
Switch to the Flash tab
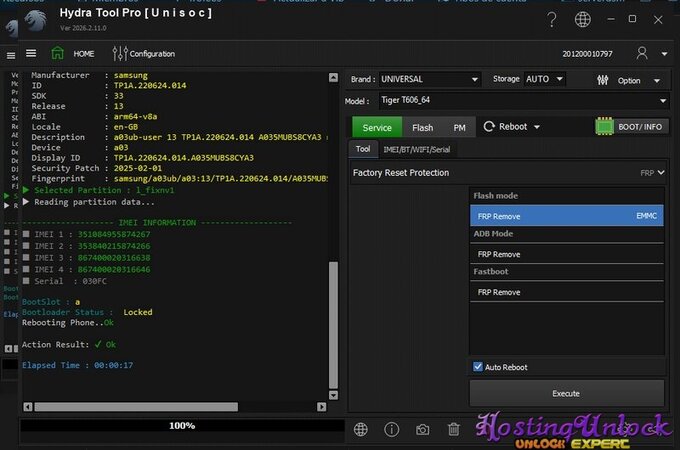click(422, 127)
